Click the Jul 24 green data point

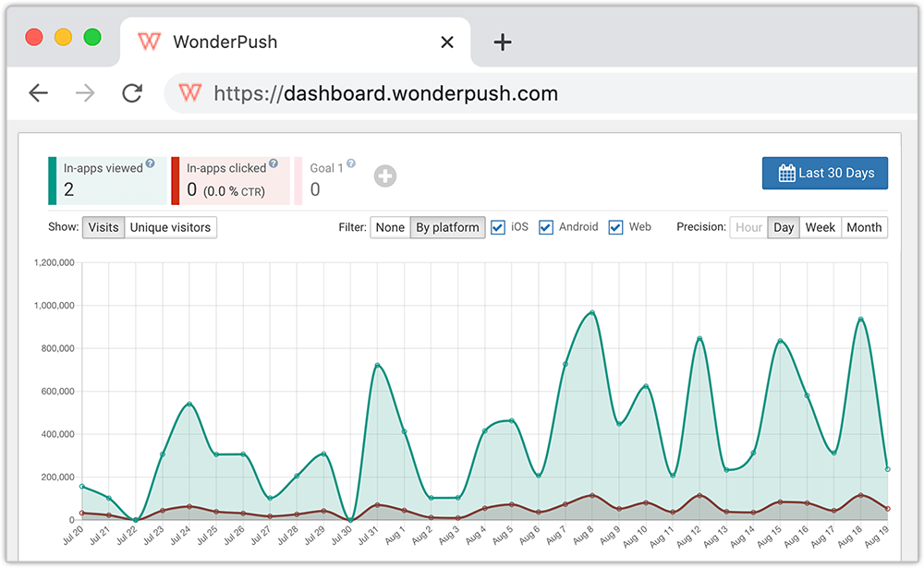point(189,405)
